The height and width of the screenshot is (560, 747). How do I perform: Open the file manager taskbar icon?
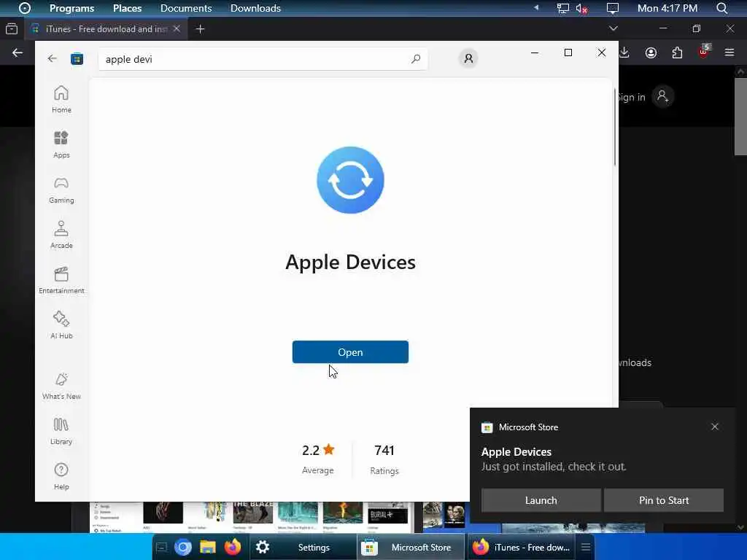coord(208,547)
